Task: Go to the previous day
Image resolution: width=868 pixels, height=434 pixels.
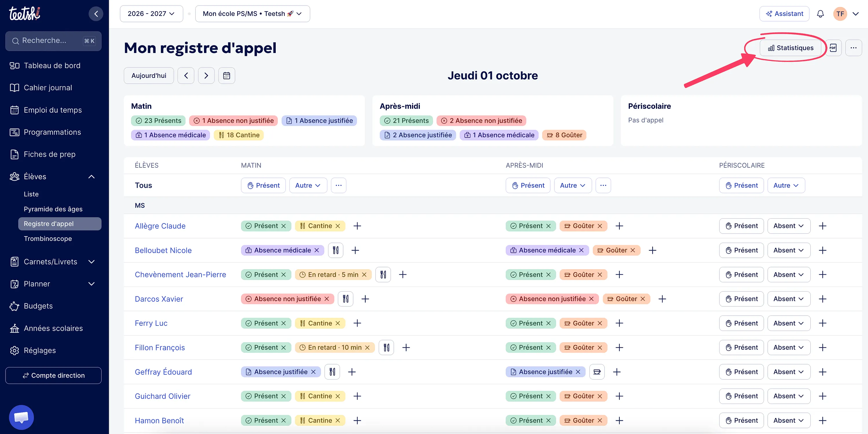Action: coord(186,76)
